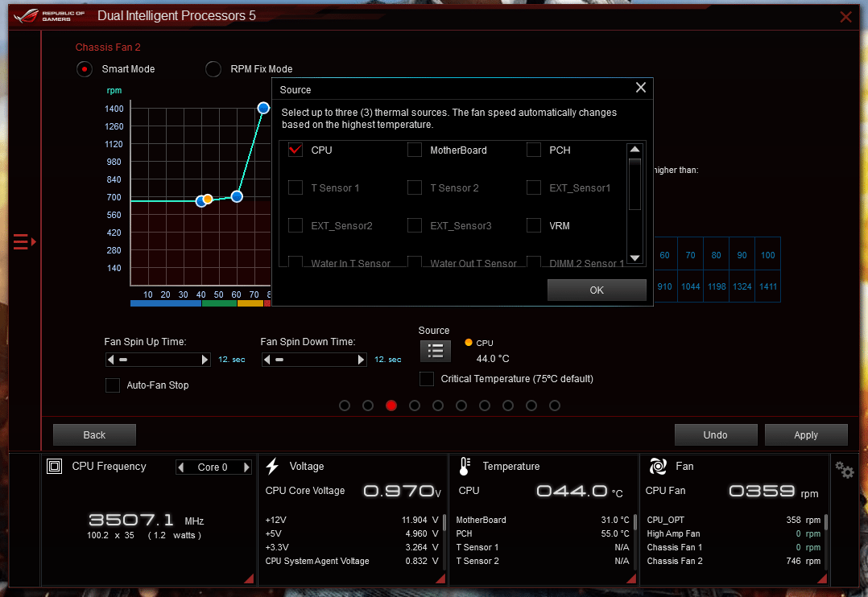Check the EXT_Sensor3 source
This screenshot has width=868, height=597.
coord(415,225)
